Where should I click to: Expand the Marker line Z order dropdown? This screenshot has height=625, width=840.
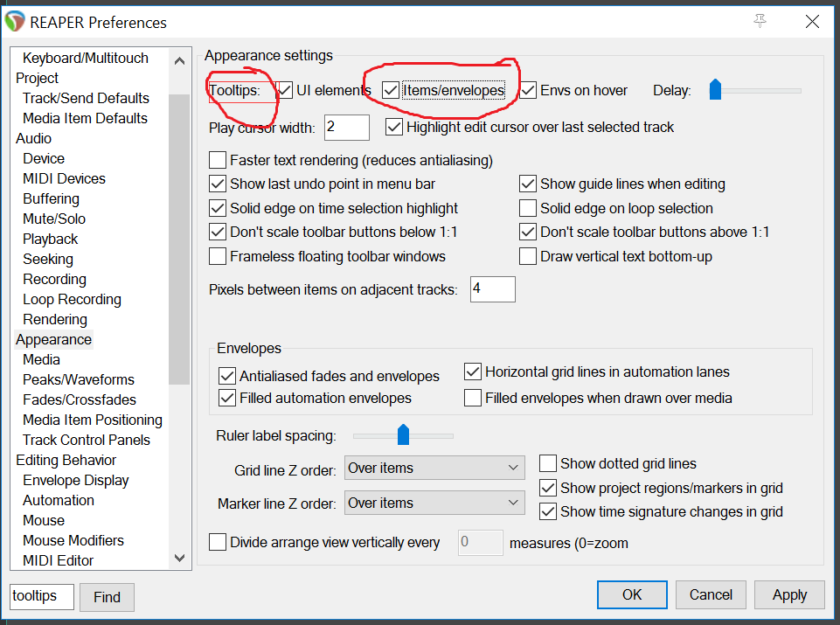[434, 503]
